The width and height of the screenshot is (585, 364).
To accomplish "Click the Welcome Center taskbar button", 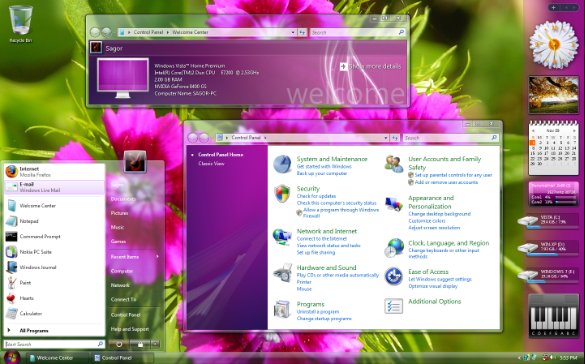I will point(57,358).
